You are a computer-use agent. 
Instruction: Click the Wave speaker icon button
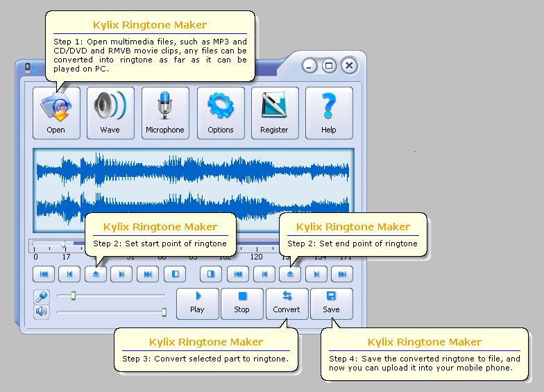pos(111,113)
